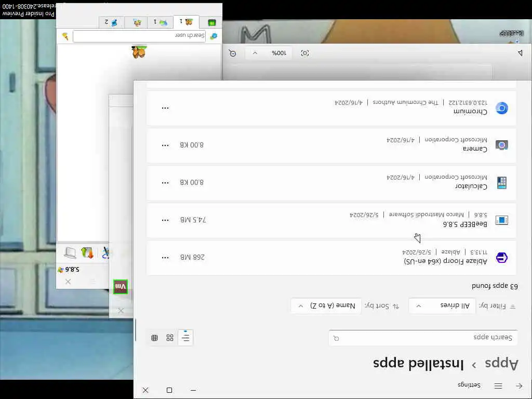Select the groups tab in BeeBEEP
Viewport: 532px width, 399px height.
click(137, 22)
